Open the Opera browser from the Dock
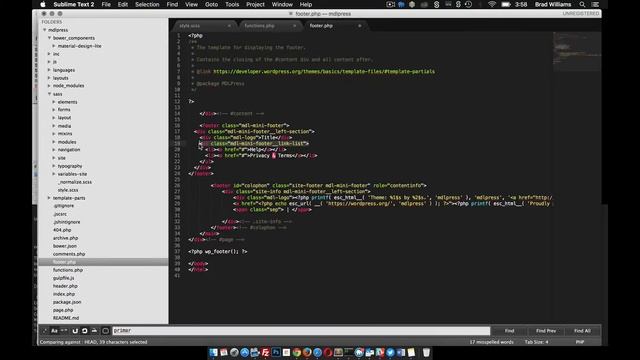 328,352
